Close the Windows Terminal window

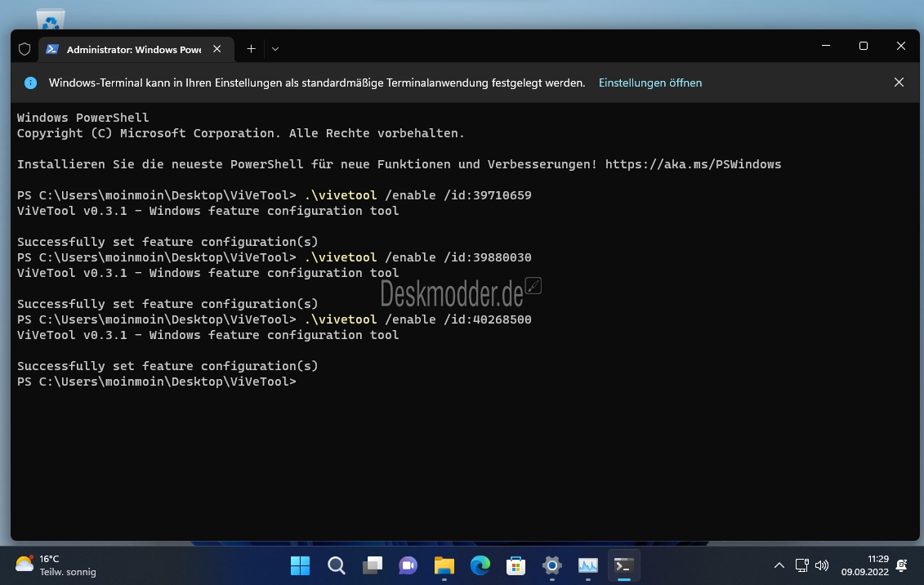[x=901, y=46]
